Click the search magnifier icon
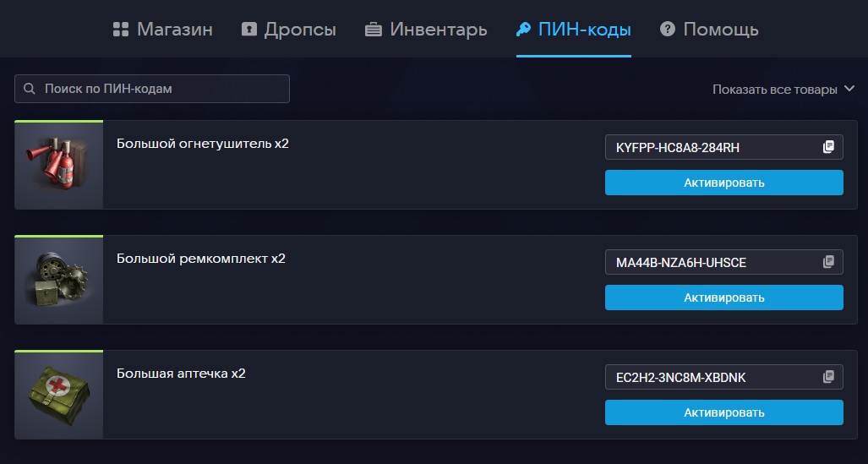 pos(30,89)
